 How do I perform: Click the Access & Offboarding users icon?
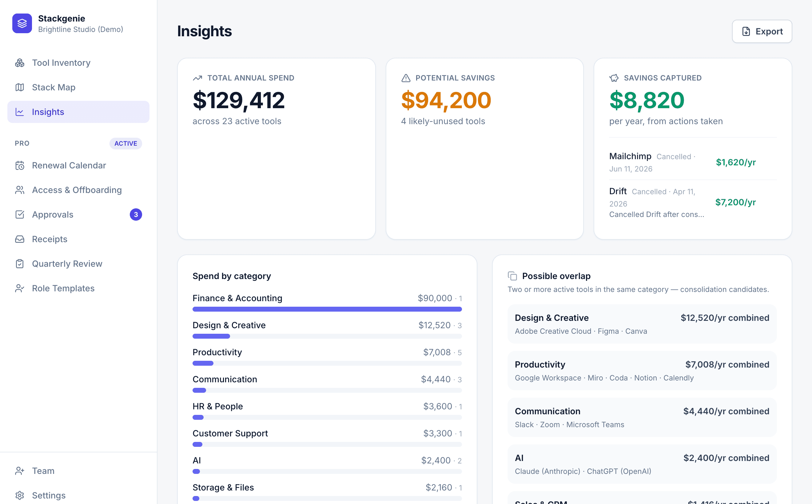click(20, 190)
